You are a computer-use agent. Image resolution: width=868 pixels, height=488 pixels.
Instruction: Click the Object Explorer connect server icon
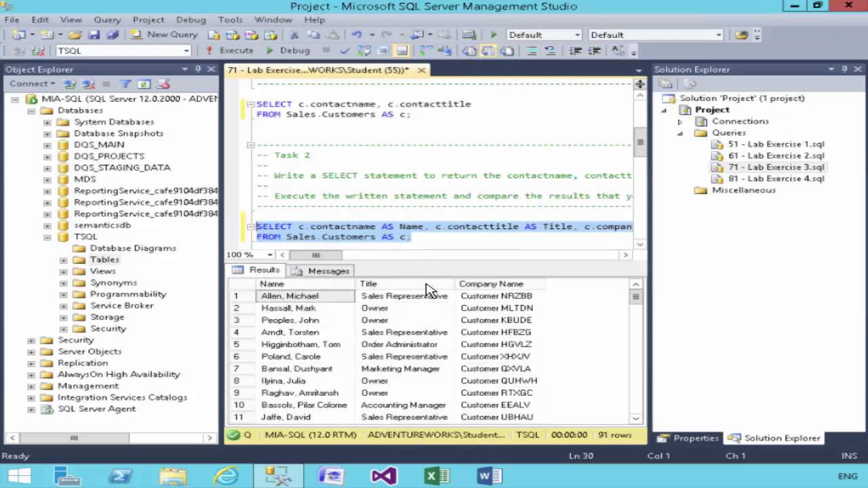tap(70, 84)
